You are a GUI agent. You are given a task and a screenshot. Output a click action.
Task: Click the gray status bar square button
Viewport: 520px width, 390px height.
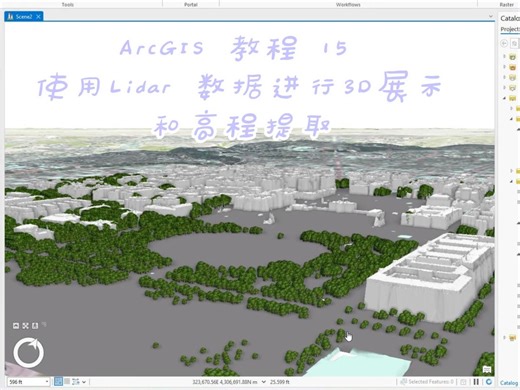(x=67, y=381)
